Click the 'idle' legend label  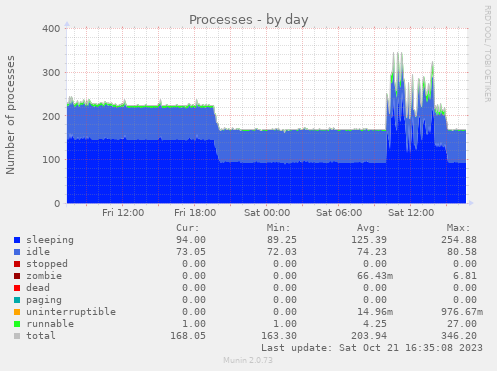coord(38,252)
